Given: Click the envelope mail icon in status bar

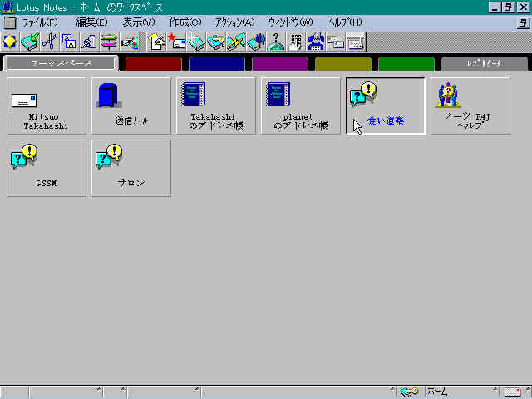Looking at the screenshot, I should pyautogui.click(x=512, y=392).
